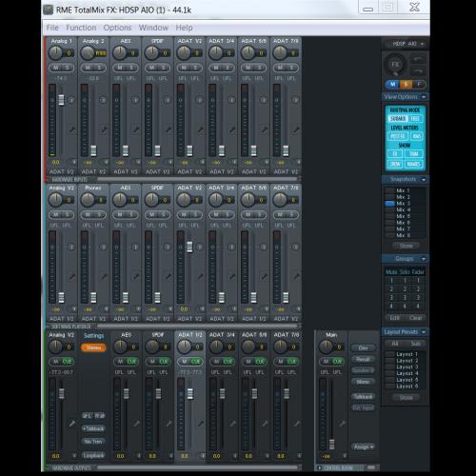Open the HDSP AIO device dropdown
Viewport: 476px width, 476px height.
click(x=406, y=44)
